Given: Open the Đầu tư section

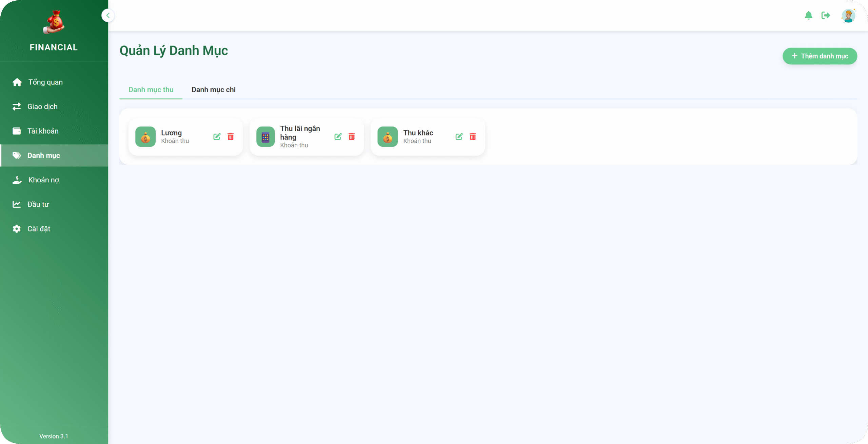Looking at the screenshot, I should tap(38, 204).
